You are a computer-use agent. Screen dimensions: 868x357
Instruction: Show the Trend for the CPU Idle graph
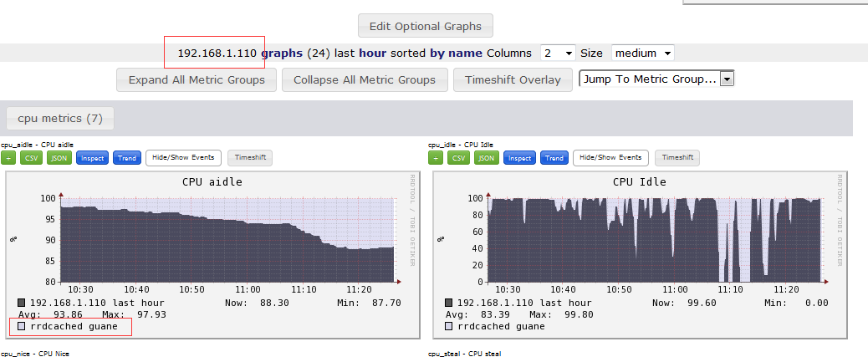tap(554, 158)
